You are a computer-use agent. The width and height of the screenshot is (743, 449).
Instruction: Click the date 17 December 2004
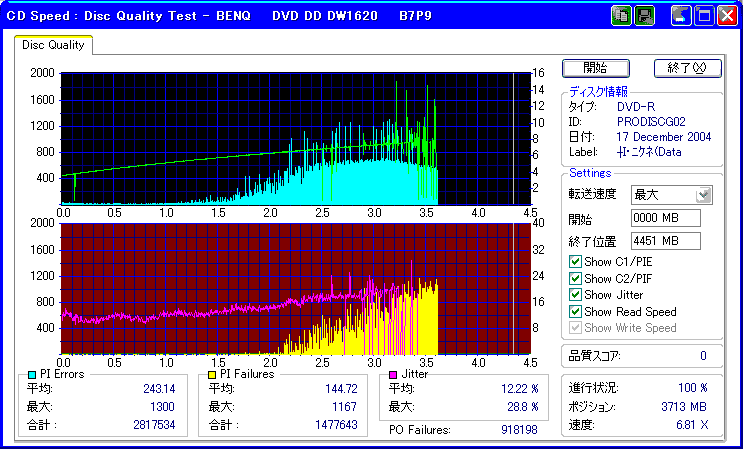664,137
